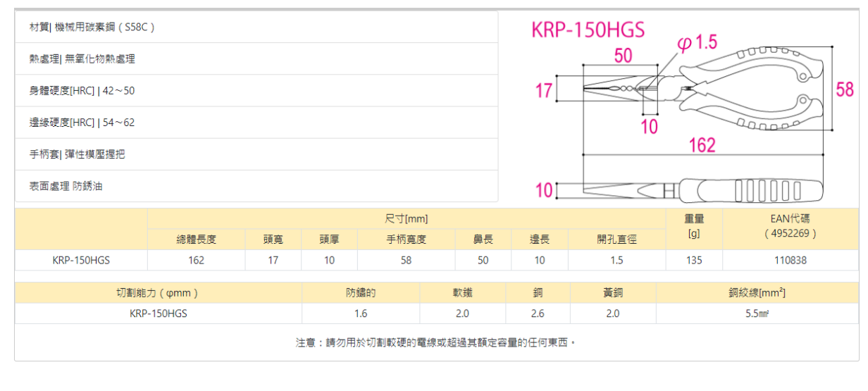Click KRP-150HGS in the dimensions table row

click(81, 260)
